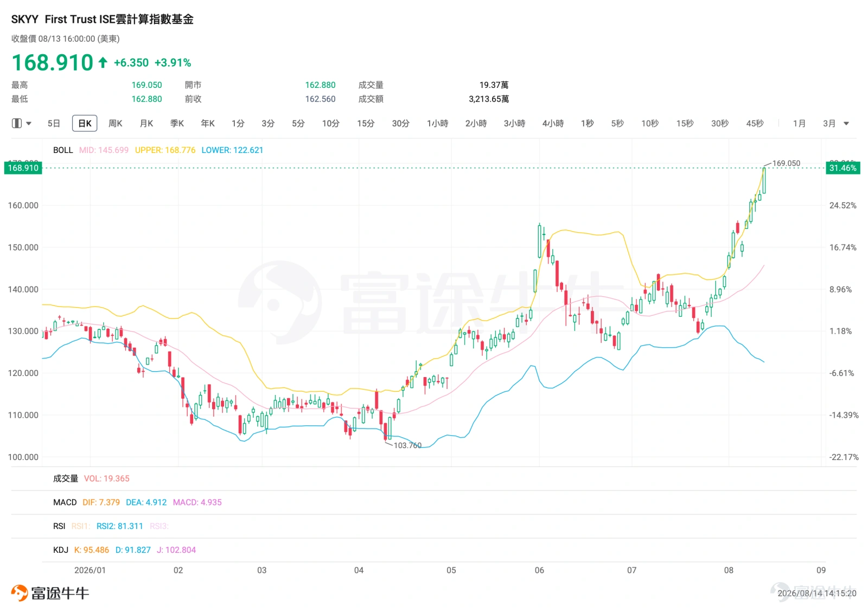Click the current price 168.910
868x612 pixels.
[53, 63]
